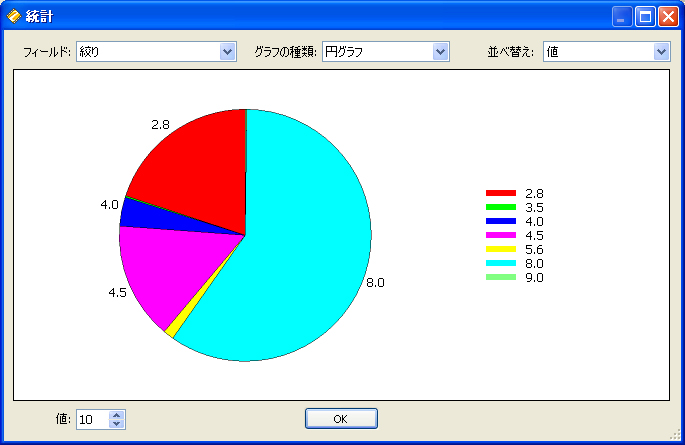
Task: Click the 8.0 label beside the pie
Action: [x=375, y=283]
